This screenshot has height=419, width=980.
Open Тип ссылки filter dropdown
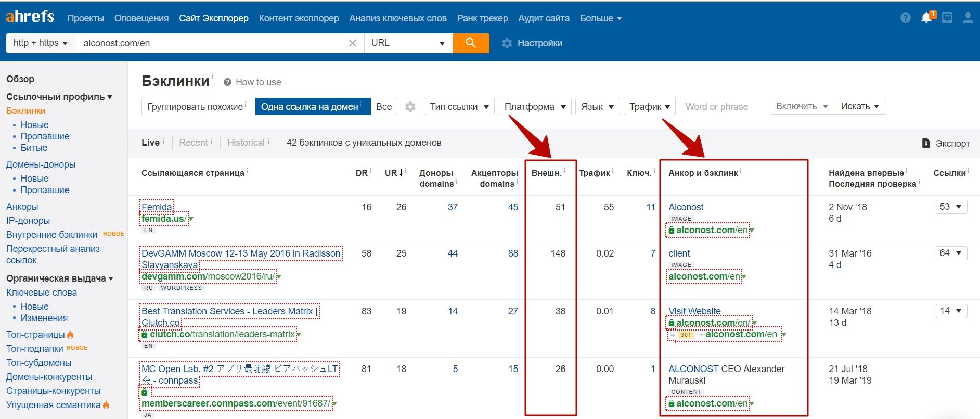459,107
